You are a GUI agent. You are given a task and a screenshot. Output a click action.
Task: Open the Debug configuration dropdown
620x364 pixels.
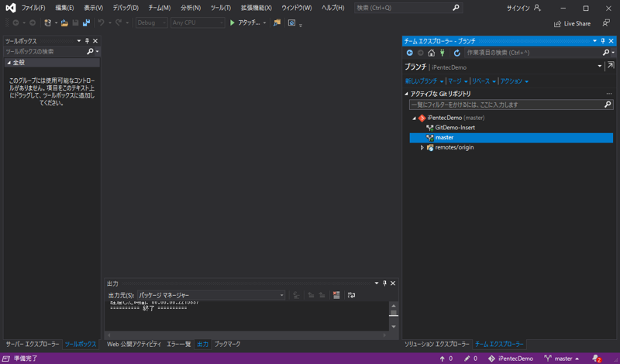(151, 23)
